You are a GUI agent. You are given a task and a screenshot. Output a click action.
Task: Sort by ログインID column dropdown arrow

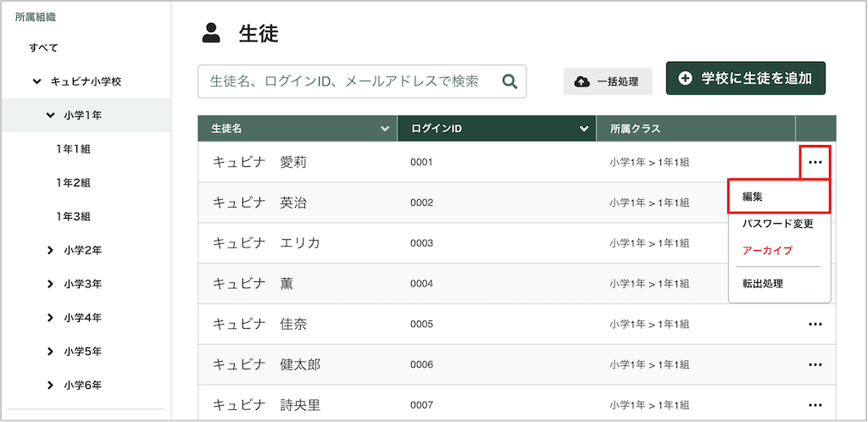pyautogui.click(x=583, y=129)
